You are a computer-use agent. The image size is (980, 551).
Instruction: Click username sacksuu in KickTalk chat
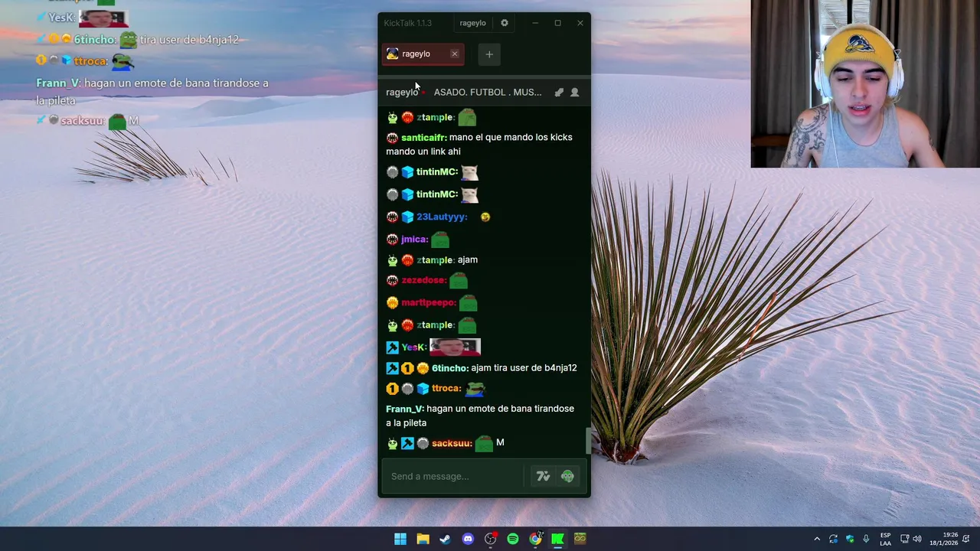452,443
